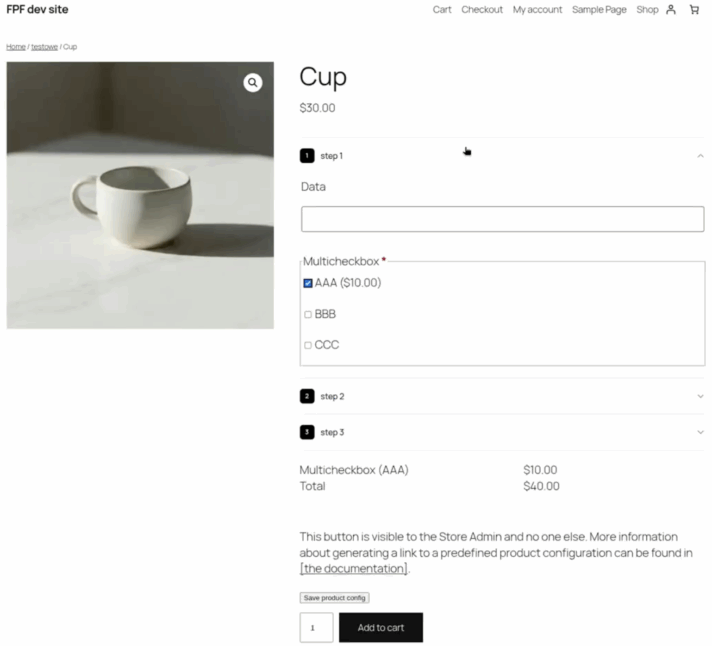Click Save product config button
This screenshot has height=646, width=712.
(334, 598)
